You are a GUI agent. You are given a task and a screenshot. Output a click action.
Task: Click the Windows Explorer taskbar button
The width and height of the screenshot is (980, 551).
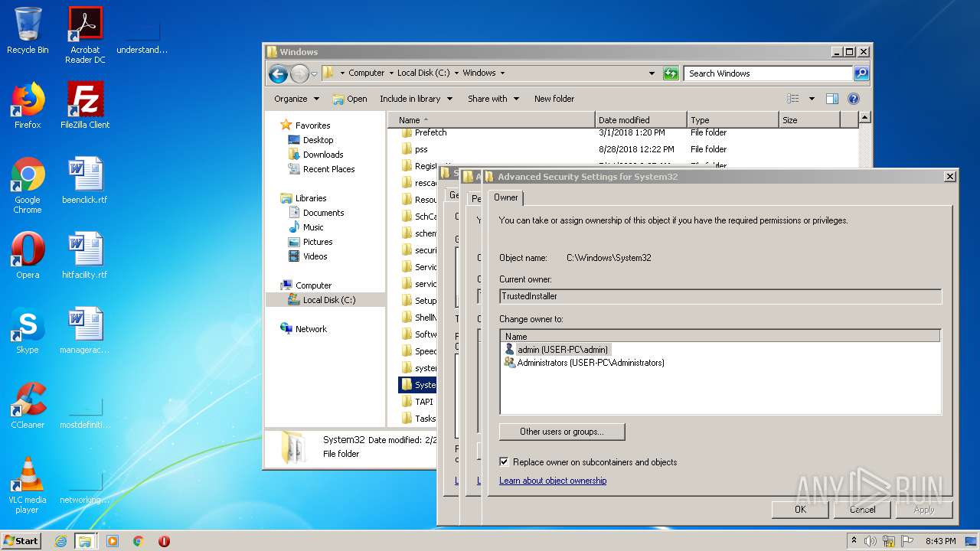(x=85, y=541)
